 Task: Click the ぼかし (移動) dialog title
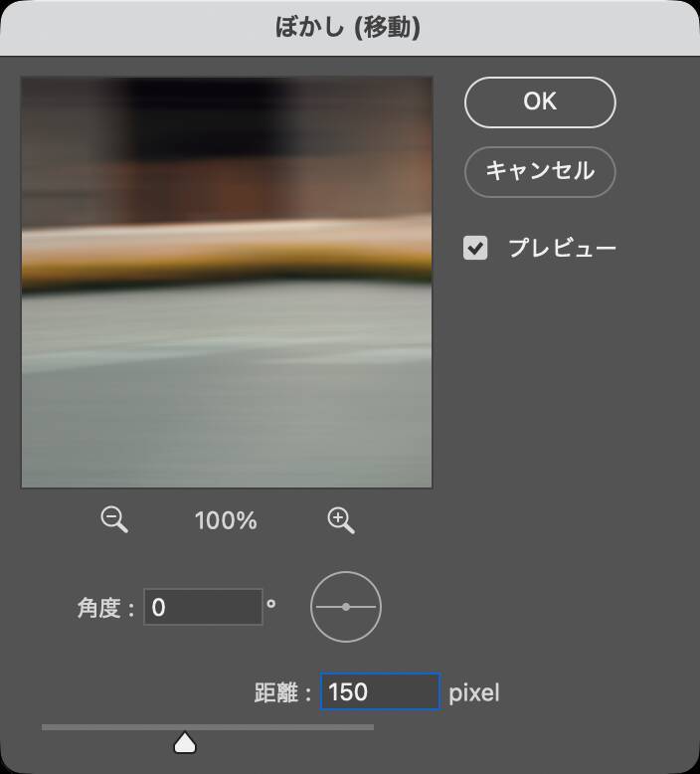tap(348, 27)
